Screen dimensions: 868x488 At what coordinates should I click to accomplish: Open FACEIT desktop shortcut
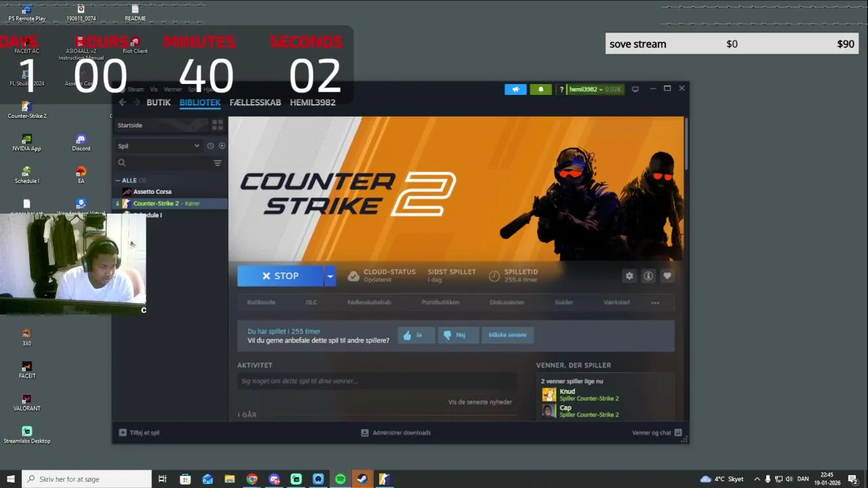(x=26, y=370)
